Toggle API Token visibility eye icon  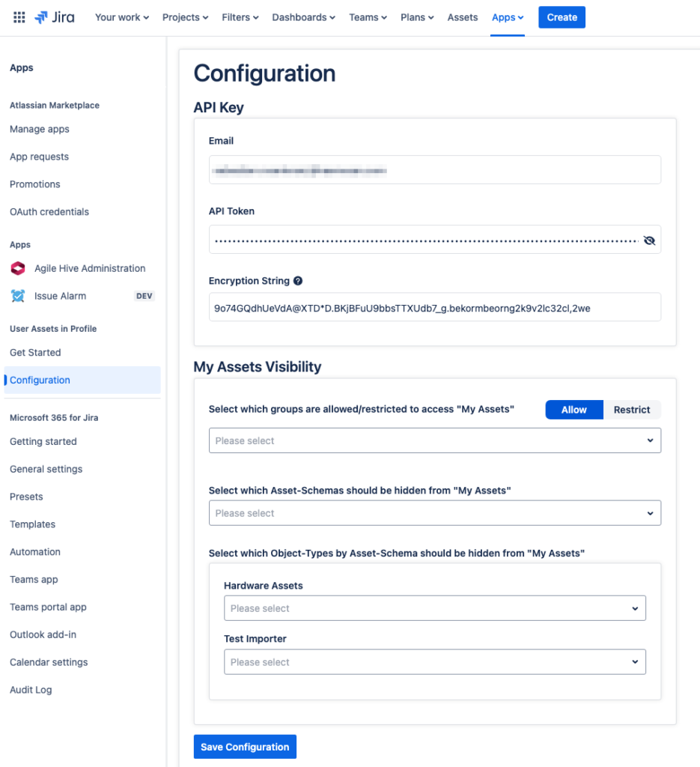648,240
